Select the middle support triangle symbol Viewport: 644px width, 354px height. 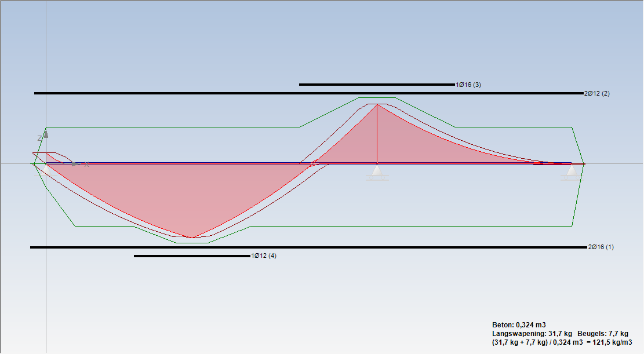[377, 170]
